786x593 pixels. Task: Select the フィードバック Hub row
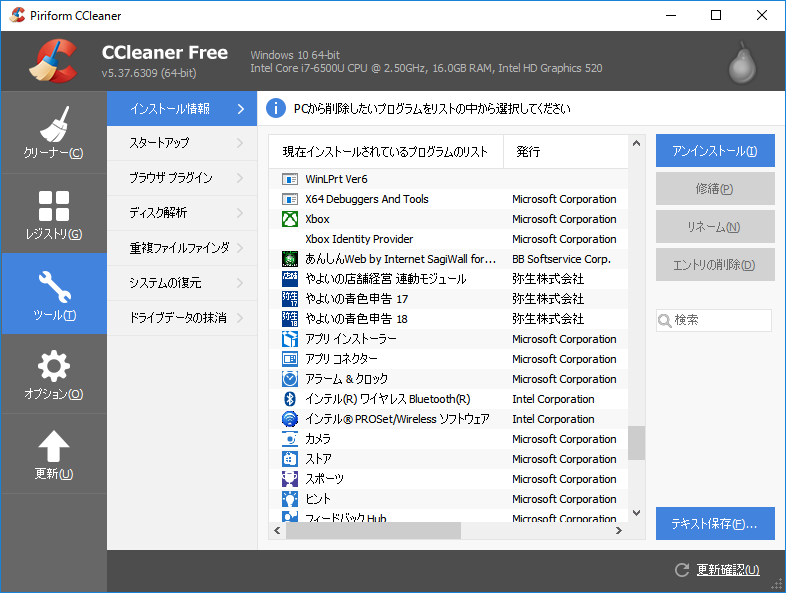[x=448, y=516]
